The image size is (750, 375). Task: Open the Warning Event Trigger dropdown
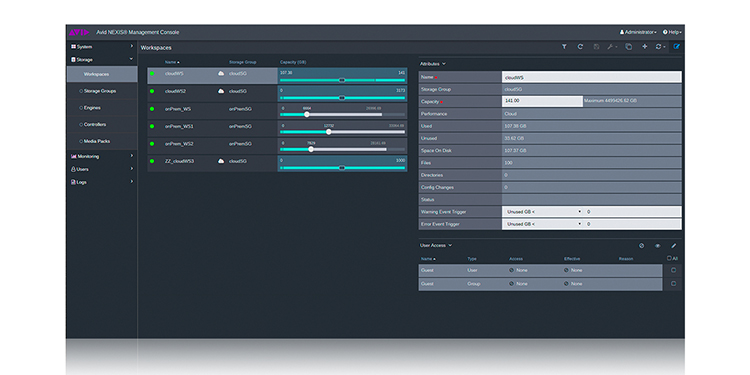click(543, 211)
